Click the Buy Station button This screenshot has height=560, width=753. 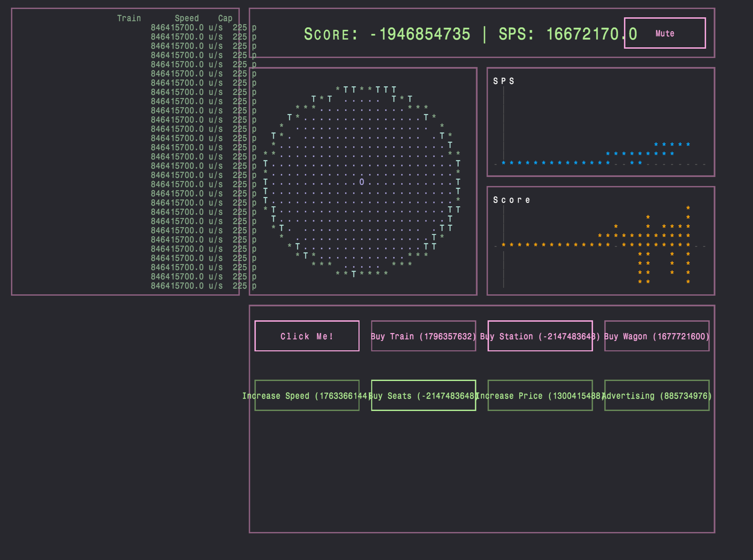point(540,336)
